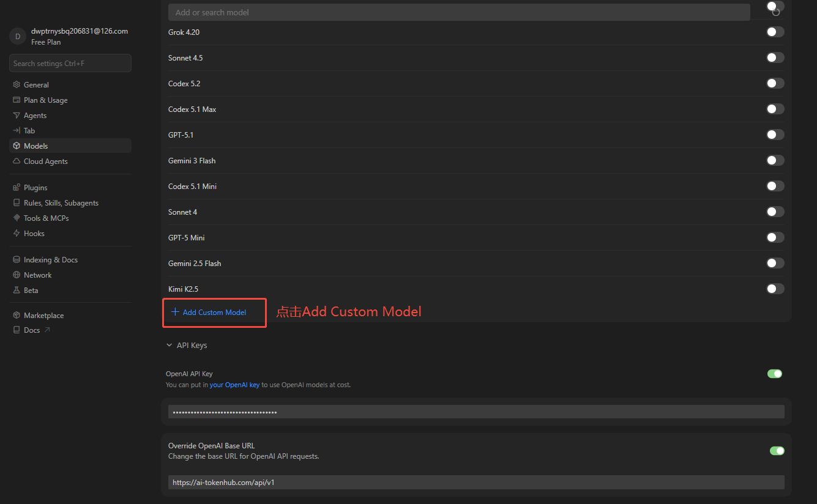
Task: Disable the OpenAI API Key toggle
Action: point(775,374)
